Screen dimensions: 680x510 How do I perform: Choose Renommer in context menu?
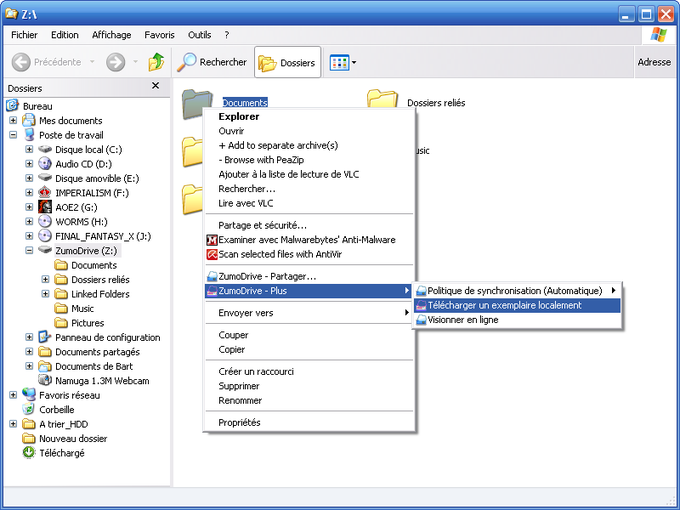point(309,401)
